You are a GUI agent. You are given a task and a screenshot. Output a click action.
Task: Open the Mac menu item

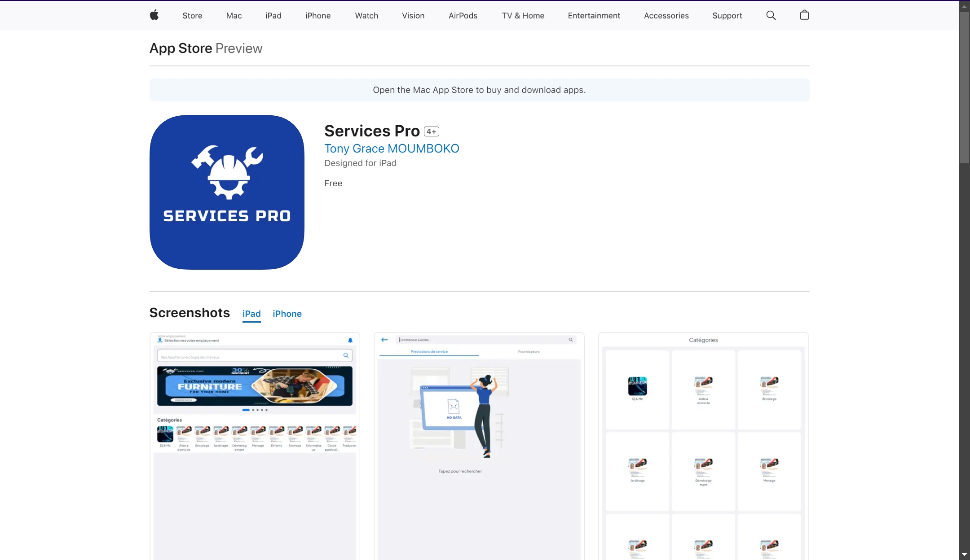234,16
